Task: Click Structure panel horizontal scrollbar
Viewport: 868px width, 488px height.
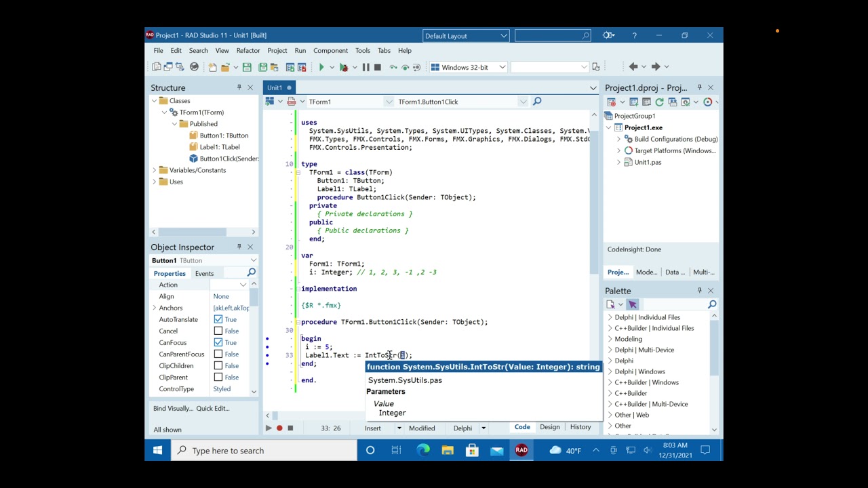Action: tap(203, 232)
